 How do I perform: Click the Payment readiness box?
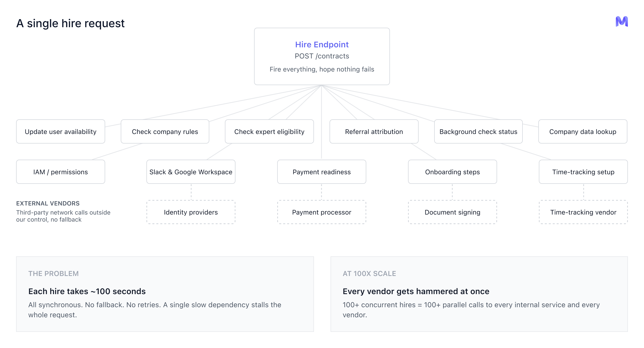[321, 172]
